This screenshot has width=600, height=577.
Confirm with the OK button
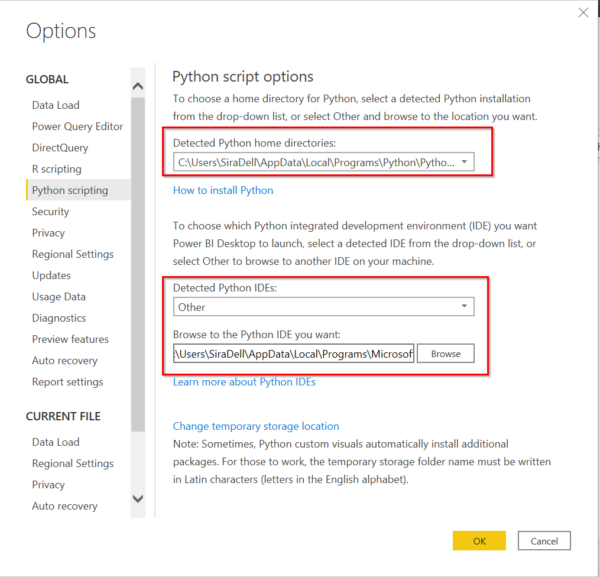tap(479, 541)
